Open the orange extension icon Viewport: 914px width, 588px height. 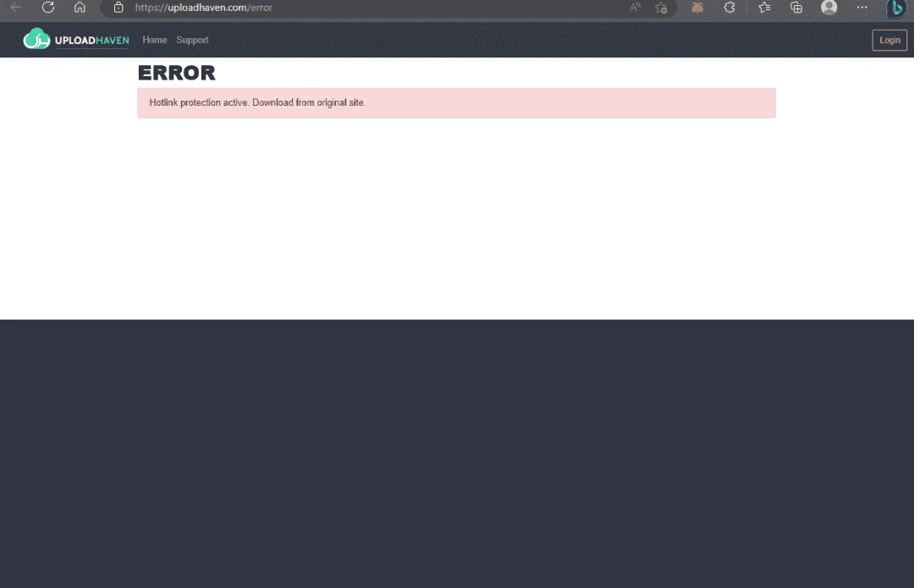click(x=697, y=8)
